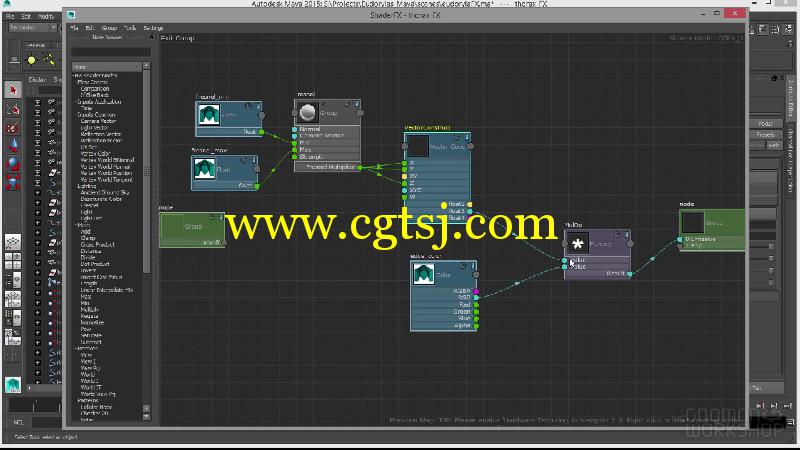800x450 pixels.
Task: Click the Multiply asterisk icon
Action: [x=578, y=244]
